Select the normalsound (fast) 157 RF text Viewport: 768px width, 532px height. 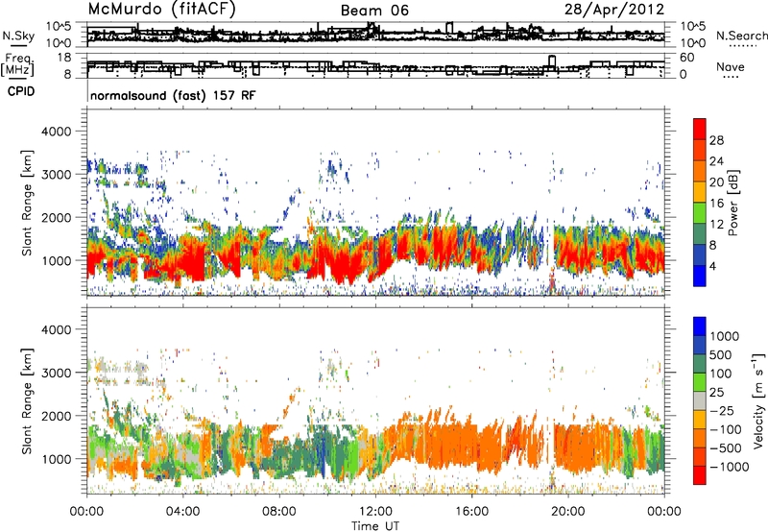pos(173,95)
